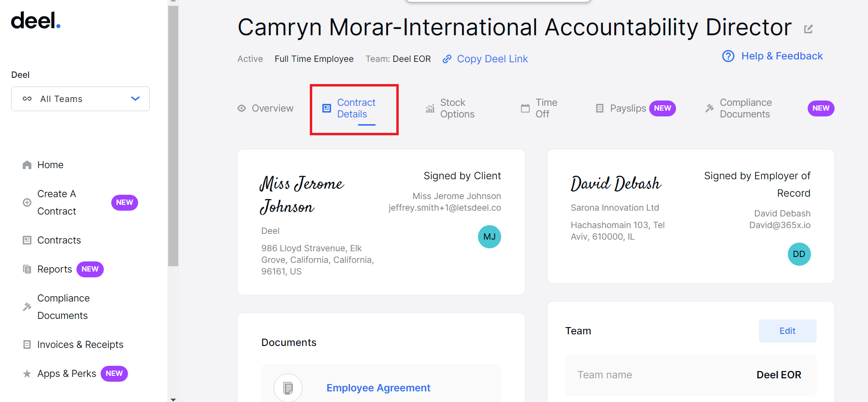The image size is (868, 402).
Task: Open the Employee Agreement document
Action: pyautogui.click(x=378, y=388)
